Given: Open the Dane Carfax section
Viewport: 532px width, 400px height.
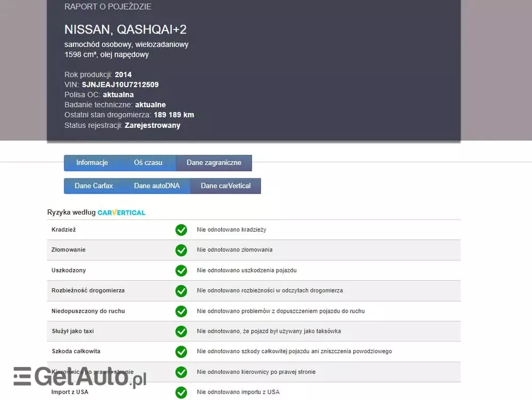Looking at the screenshot, I should pyautogui.click(x=94, y=186).
